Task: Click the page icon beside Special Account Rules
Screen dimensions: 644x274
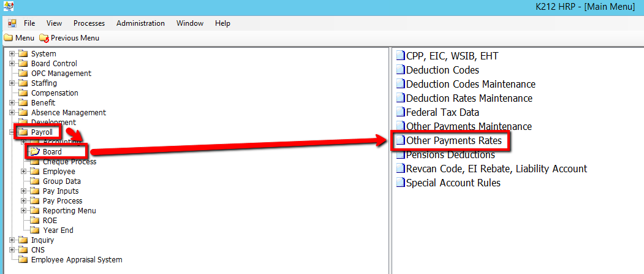Action: (x=401, y=183)
